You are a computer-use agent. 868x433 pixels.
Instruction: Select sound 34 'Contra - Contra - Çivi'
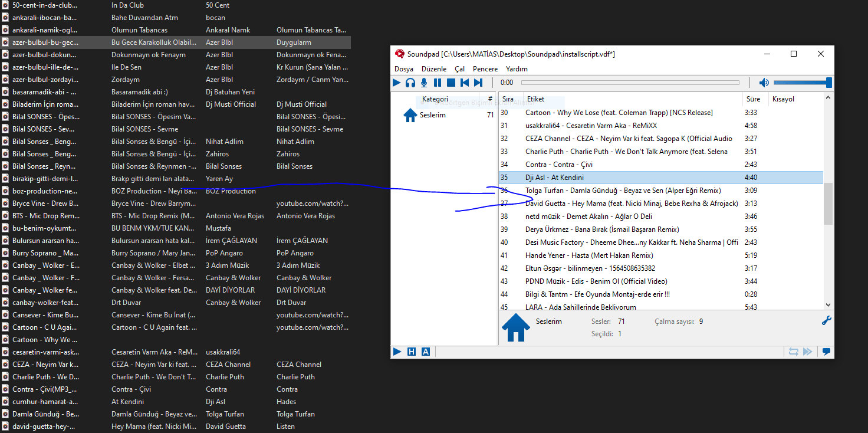(661, 165)
